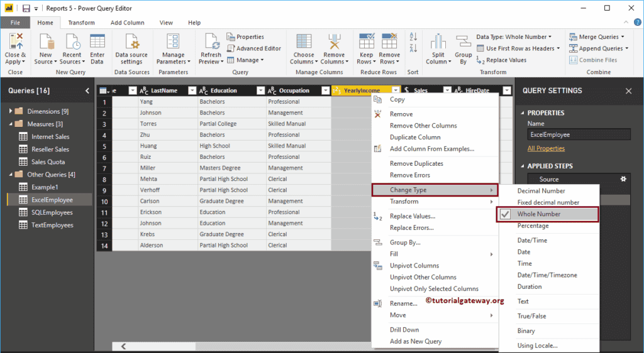Click the Close & Apply icon
644x353 pixels.
click(x=16, y=41)
